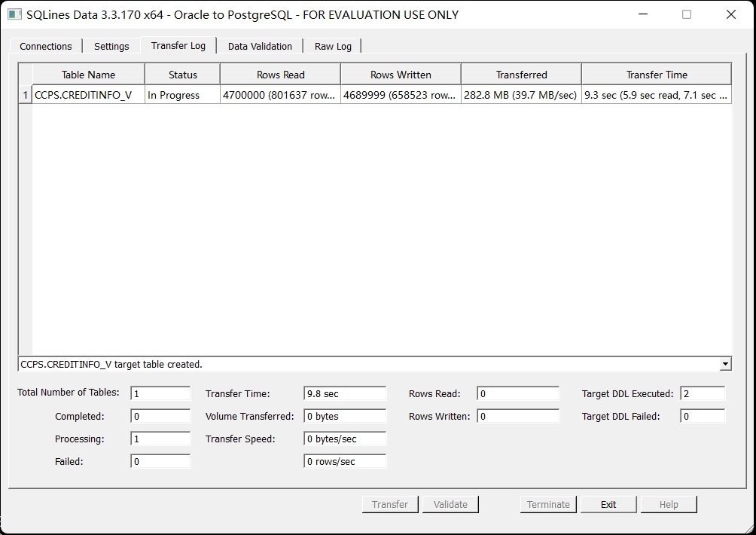Switch to the Settings tab
This screenshot has height=535, width=756.
111,46
